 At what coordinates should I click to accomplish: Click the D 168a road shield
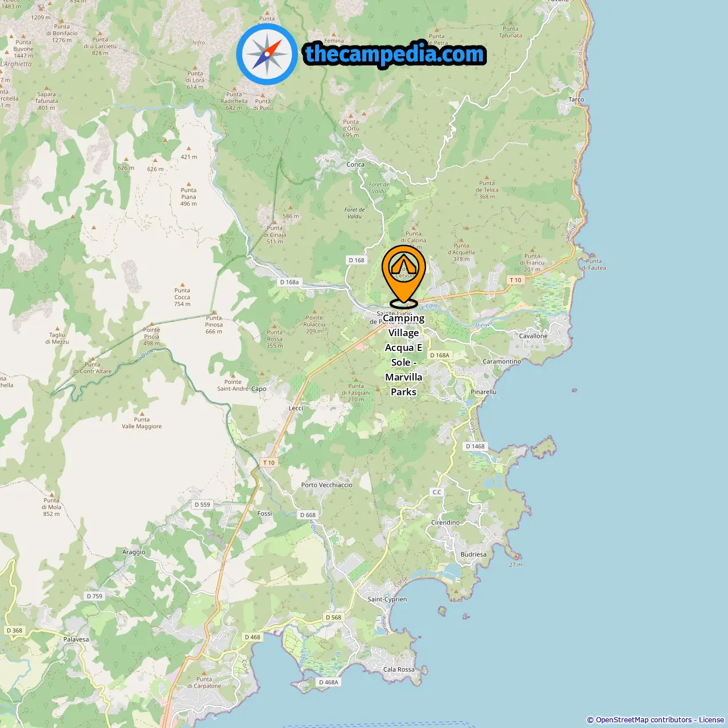[x=289, y=282]
